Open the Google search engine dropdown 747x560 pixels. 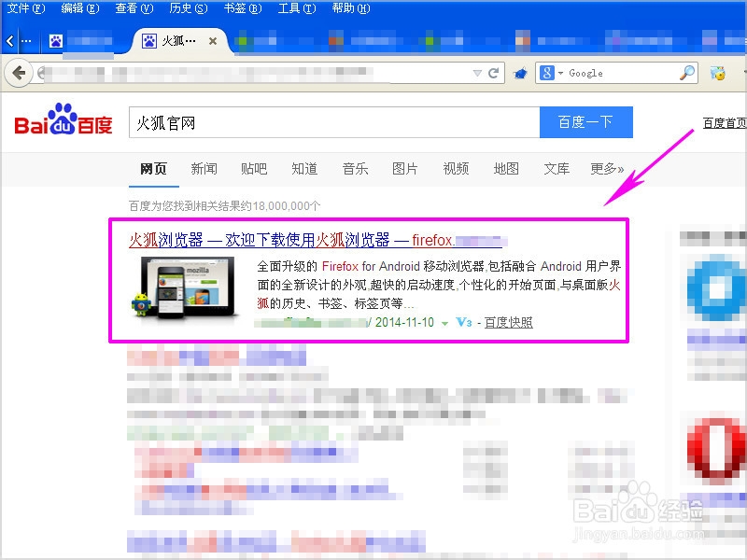tap(560, 73)
